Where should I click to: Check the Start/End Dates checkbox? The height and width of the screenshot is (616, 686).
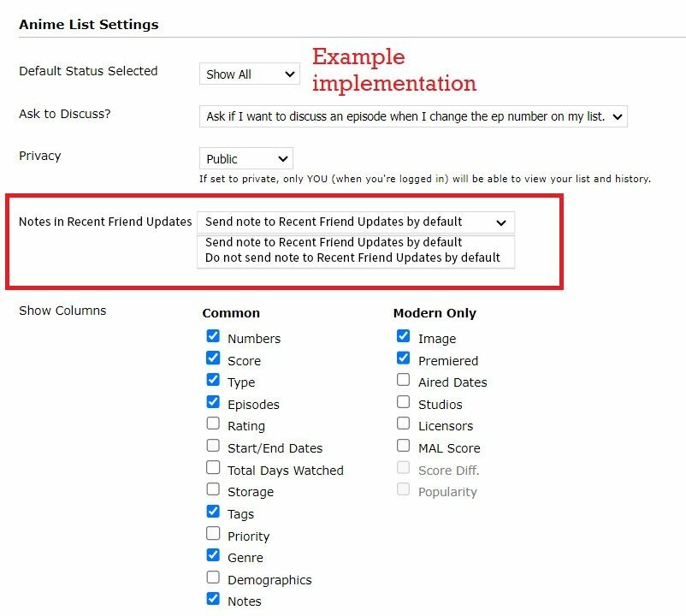coord(213,446)
